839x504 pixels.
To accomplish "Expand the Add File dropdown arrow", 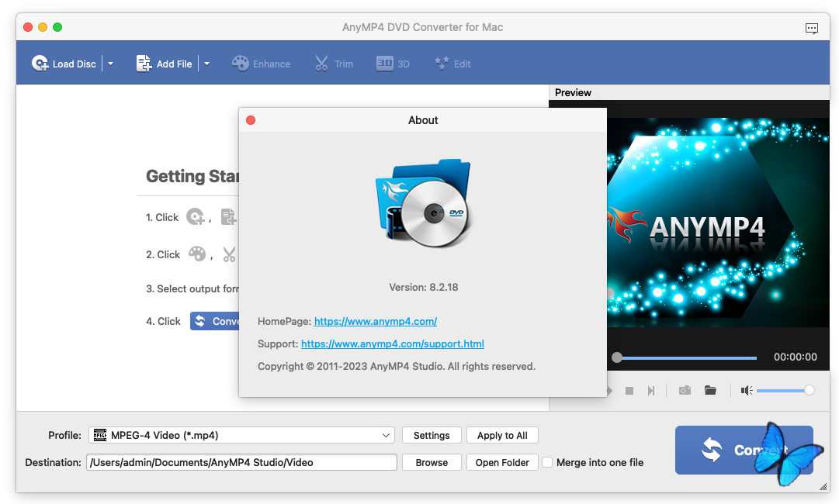I will point(206,64).
